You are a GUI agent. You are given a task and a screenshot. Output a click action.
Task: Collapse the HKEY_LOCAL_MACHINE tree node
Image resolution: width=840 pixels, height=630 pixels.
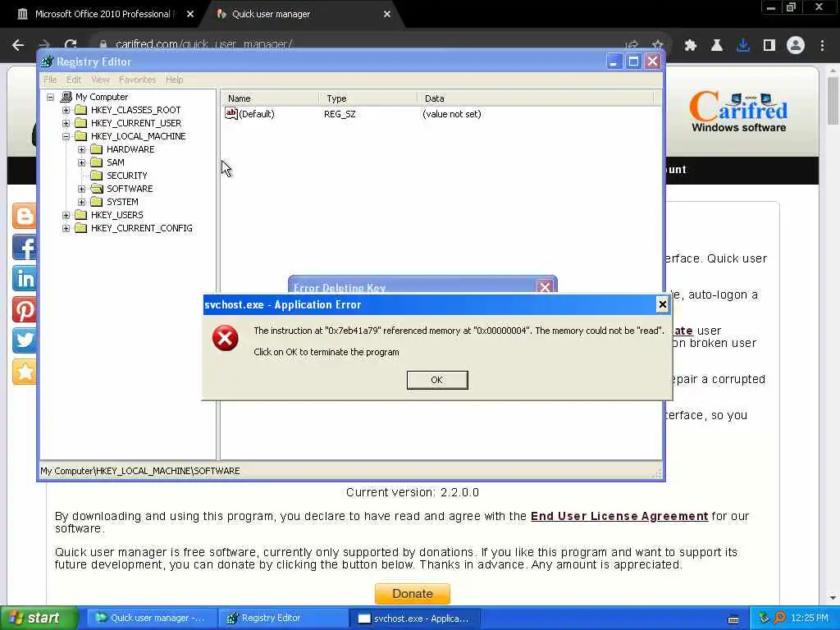pyautogui.click(x=66, y=136)
